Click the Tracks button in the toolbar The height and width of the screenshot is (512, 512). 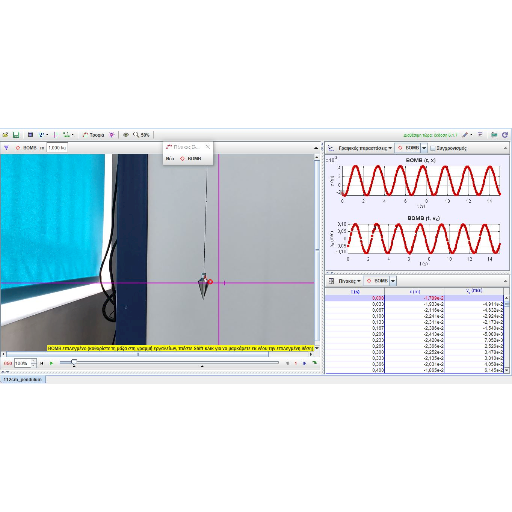tap(93, 135)
